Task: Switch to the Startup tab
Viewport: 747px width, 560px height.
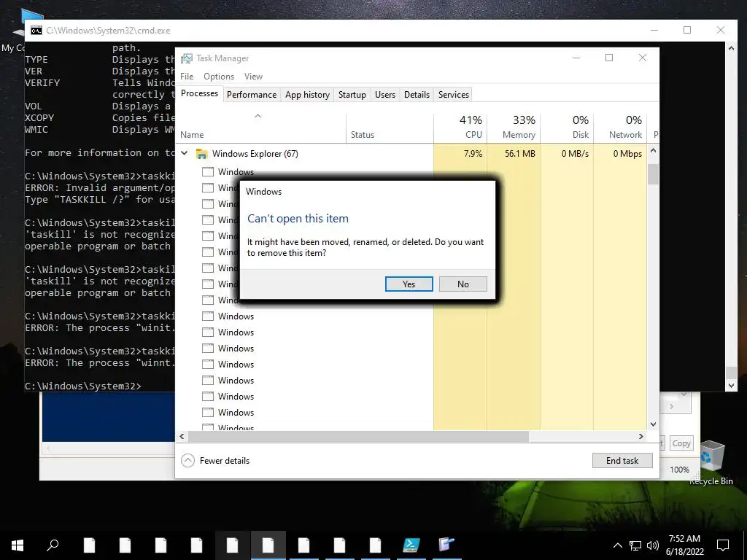Action: click(x=352, y=95)
